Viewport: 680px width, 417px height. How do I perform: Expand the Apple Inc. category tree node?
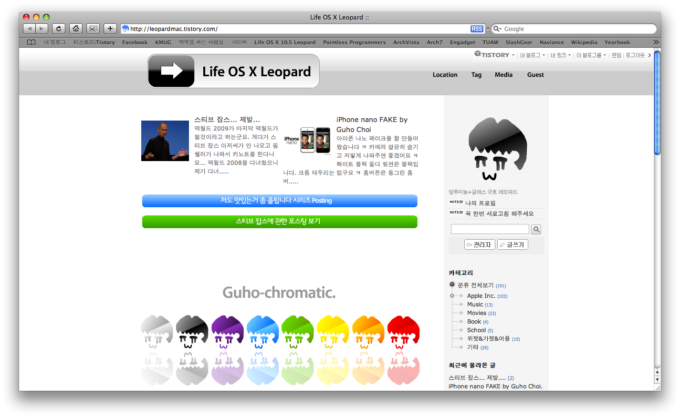(452, 296)
